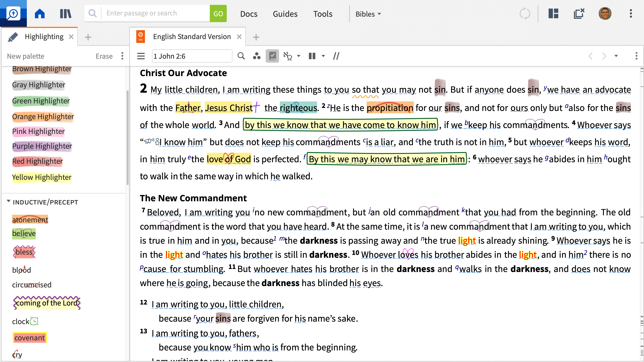Open the Layouts grid icon
Image resolution: width=644 pixels, height=362 pixels.
tap(553, 13)
